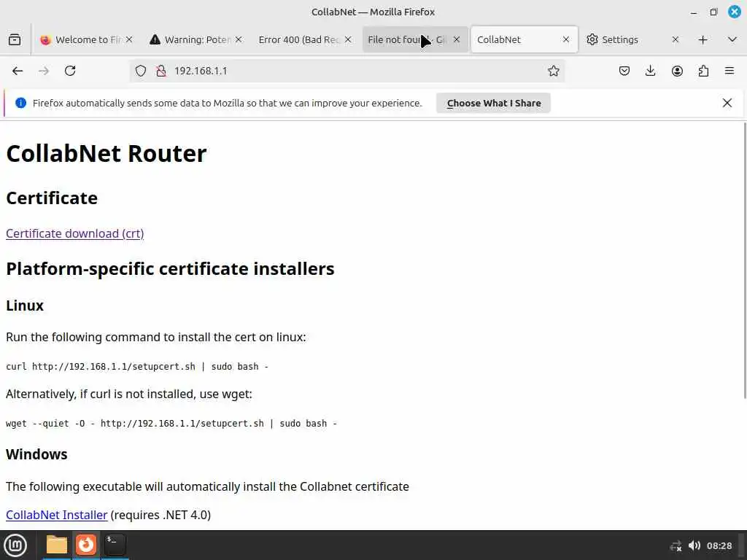Open Save to Pocket icon

point(624,71)
